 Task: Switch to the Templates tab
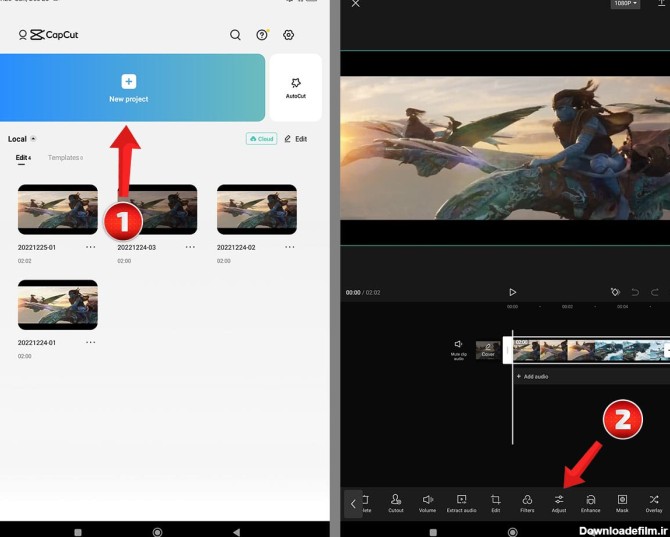[65, 158]
